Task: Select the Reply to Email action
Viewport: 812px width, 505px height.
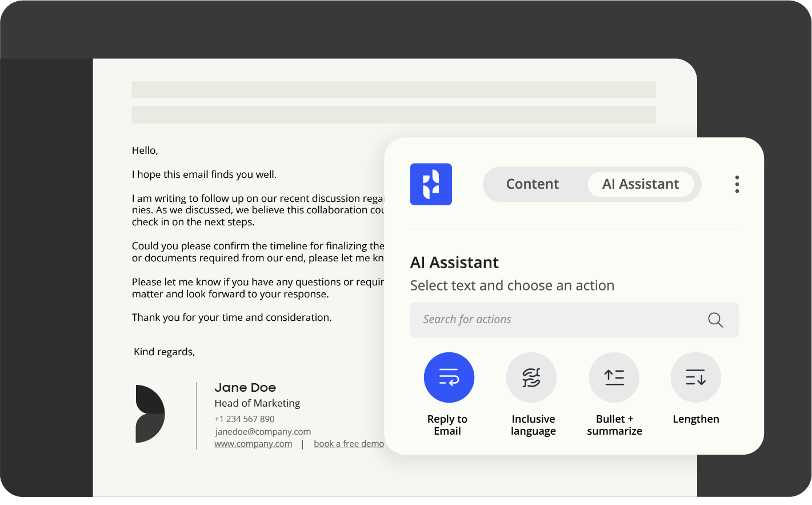Action: point(449,377)
